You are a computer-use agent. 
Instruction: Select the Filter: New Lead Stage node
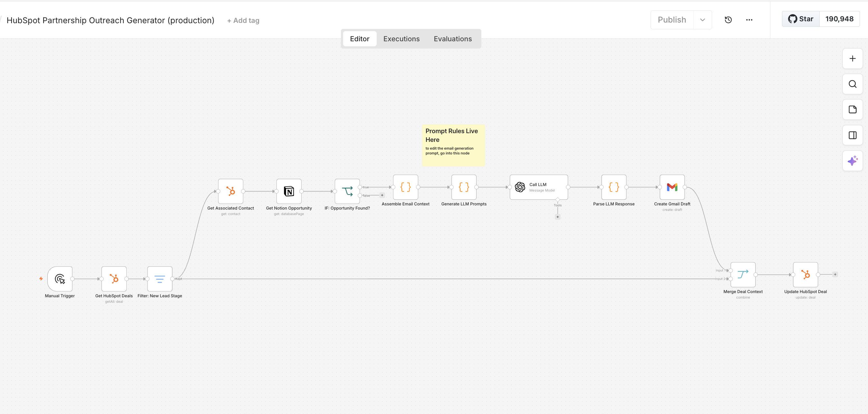pyautogui.click(x=160, y=279)
